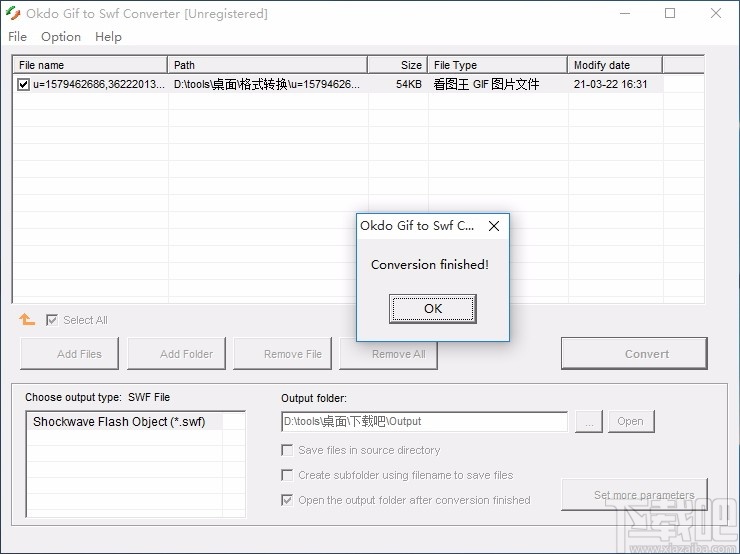This screenshot has width=740, height=554.
Task: Click the Okdo app icon in title bar
Action: coord(13,13)
